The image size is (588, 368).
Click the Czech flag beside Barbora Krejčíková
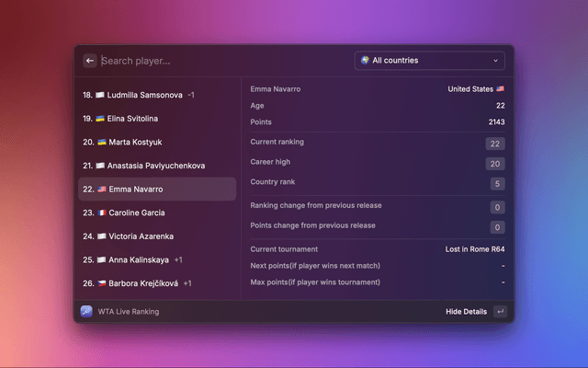(101, 283)
